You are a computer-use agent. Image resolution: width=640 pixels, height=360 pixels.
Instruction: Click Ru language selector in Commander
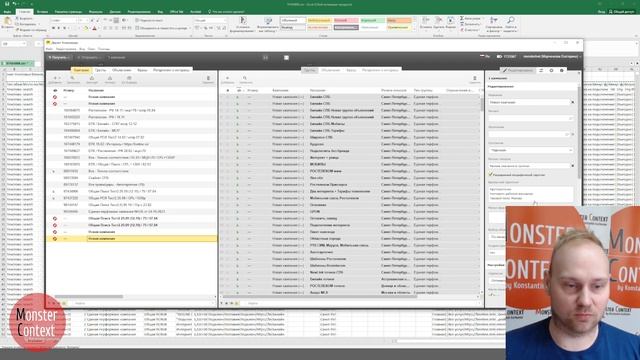[x=485, y=57]
